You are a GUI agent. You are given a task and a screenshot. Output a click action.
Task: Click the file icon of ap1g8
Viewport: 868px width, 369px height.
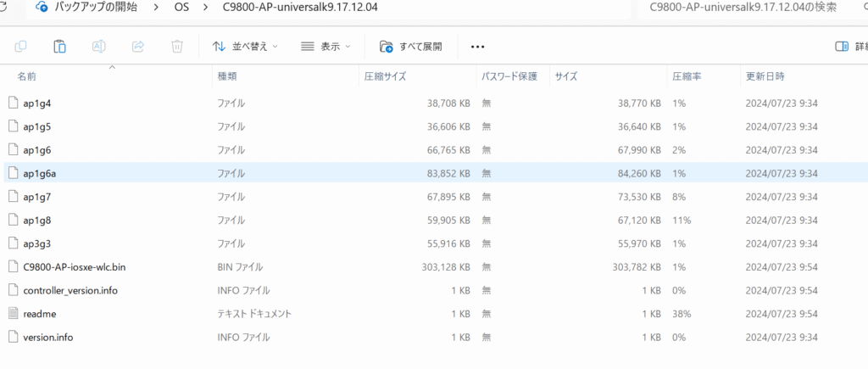(14, 220)
